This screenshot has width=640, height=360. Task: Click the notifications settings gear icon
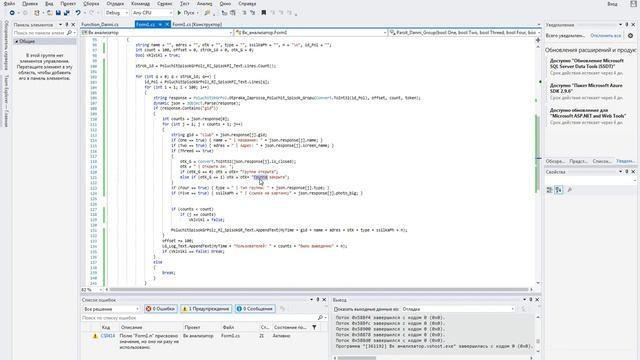click(631, 36)
